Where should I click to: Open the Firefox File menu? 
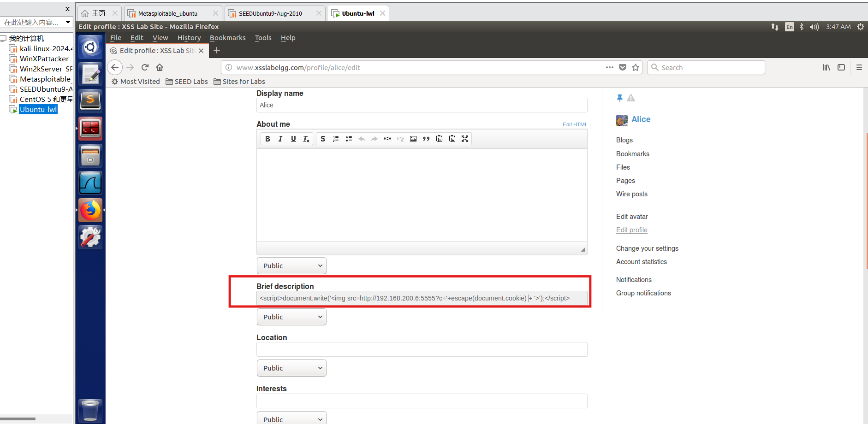(x=116, y=38)
